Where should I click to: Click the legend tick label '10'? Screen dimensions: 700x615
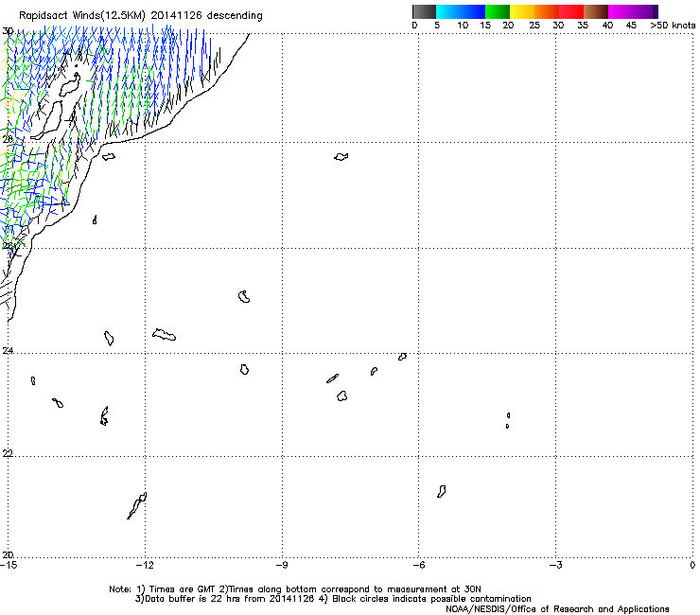[463, 26]
